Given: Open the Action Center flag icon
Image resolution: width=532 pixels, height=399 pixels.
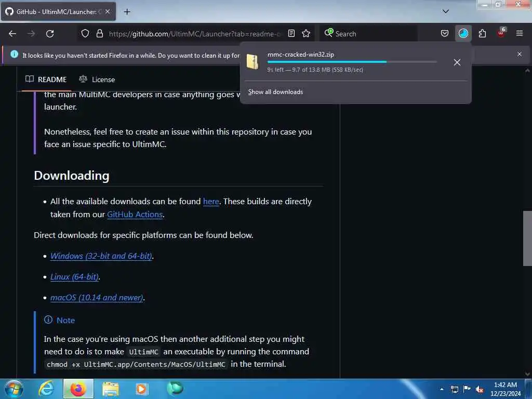Looking at the screenshot, I should click(x=467, y=389).
